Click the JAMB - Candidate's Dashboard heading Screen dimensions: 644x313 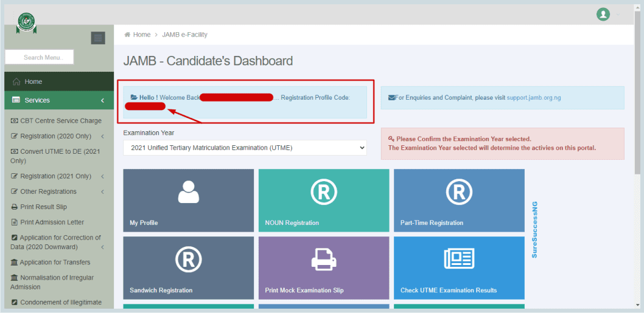tap(208, 61)
